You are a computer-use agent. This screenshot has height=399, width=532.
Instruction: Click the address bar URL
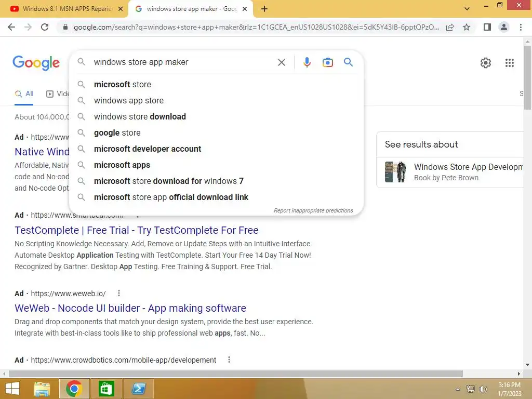[x=256, y=27]
